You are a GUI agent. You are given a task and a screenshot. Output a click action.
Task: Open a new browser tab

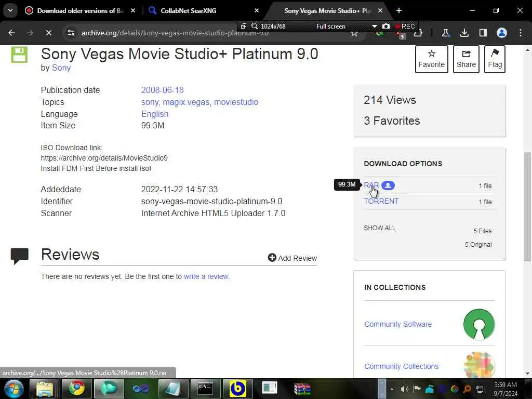[399, 10]
